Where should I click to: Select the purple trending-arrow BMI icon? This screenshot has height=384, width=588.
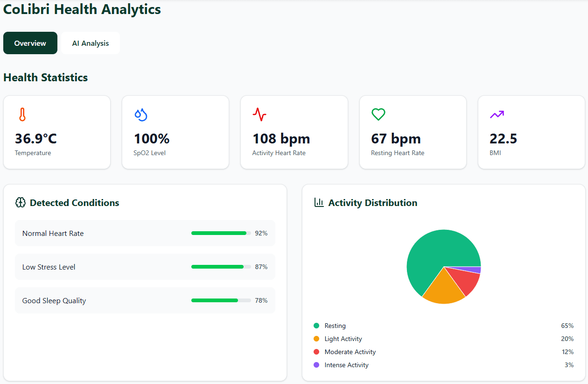(x=497, y=114)
